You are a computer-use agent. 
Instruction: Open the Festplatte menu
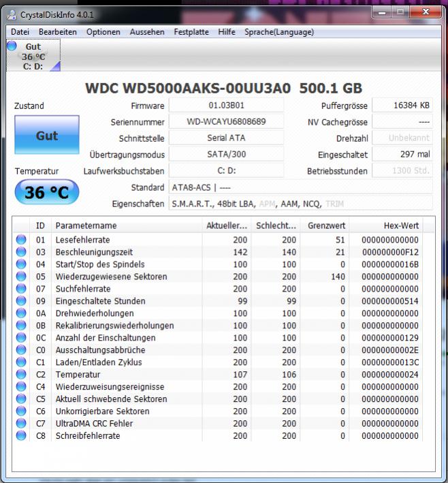[x=191, y=32]
